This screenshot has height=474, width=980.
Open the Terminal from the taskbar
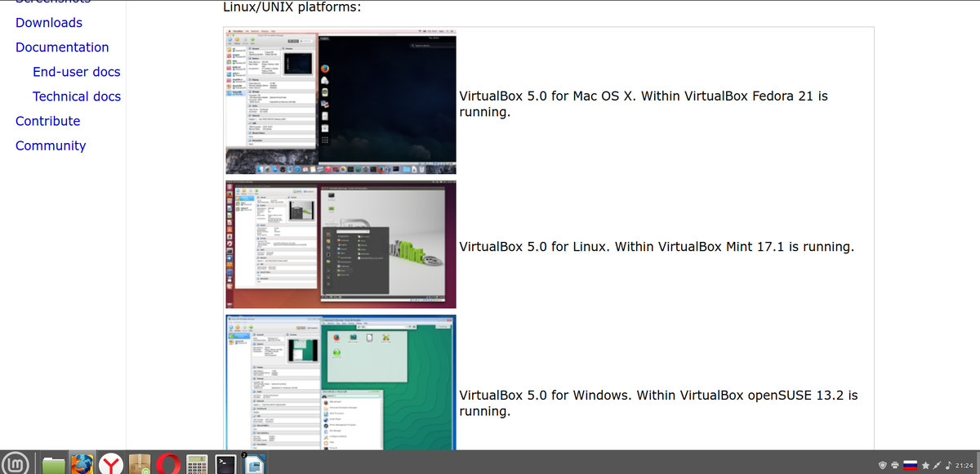(225, 465)
